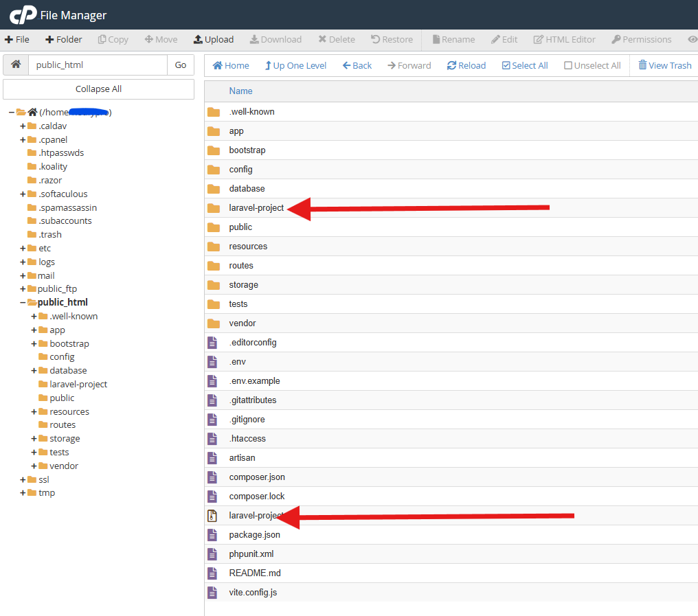Click the Move toolbar button
698x616 pixels.
[x=161, y=40]
